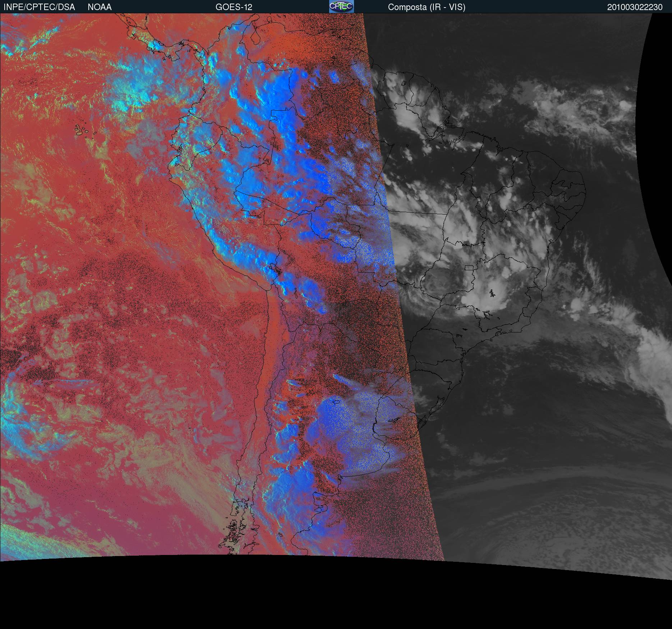672x629 pixels.
Task: Click the NOAA text in header
Action: [100, 7]
